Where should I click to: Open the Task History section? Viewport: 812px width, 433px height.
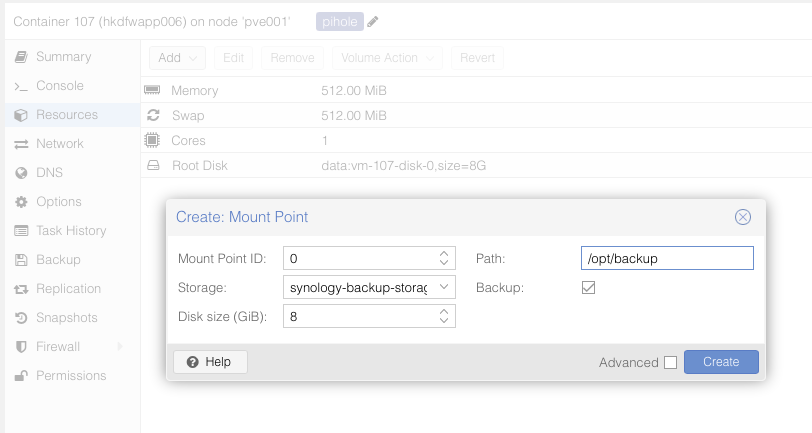click(x=72, y=230)
